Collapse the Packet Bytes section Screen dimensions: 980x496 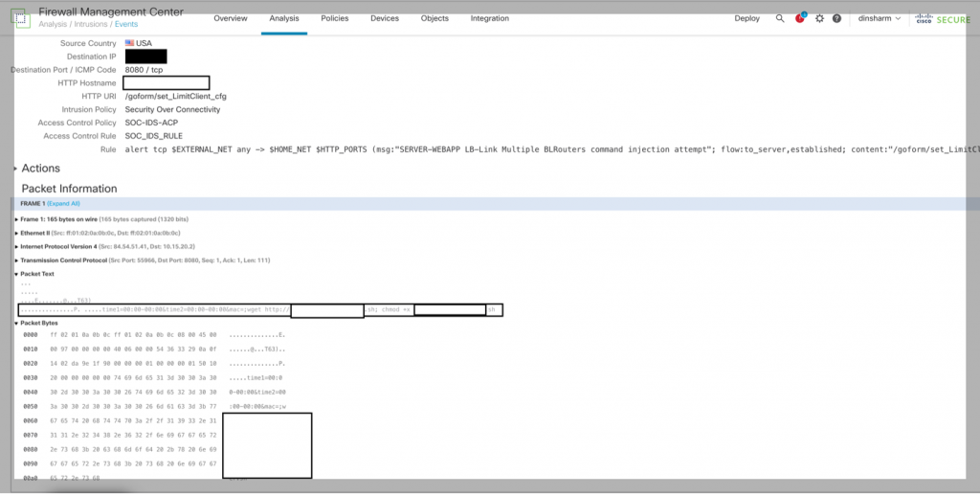pos(18,323)
